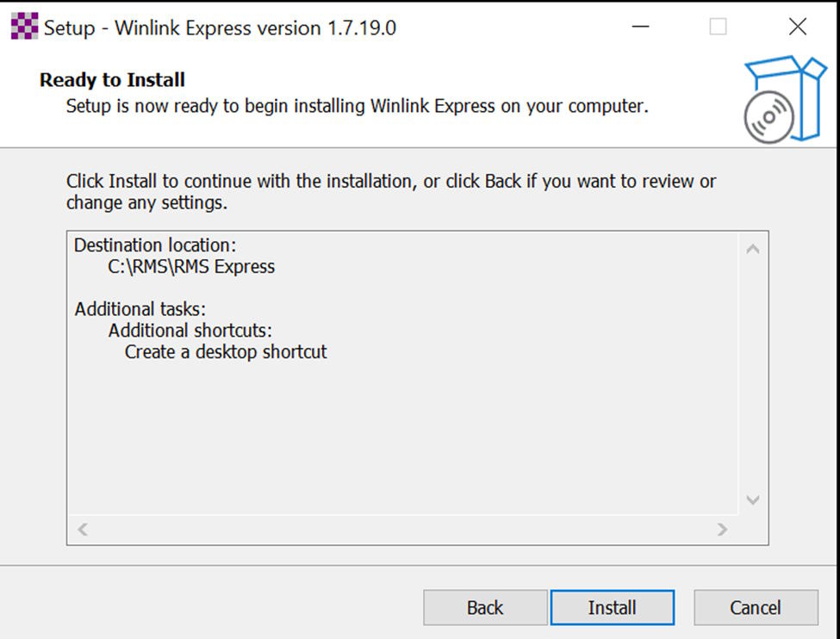Click the Winlink Express title bar icon
The height and width of the screenshot is (639, 840).
24,28
